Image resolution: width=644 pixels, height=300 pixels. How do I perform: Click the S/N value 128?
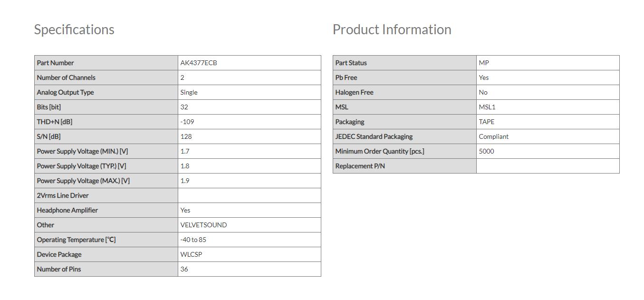(x=186, y=136)
